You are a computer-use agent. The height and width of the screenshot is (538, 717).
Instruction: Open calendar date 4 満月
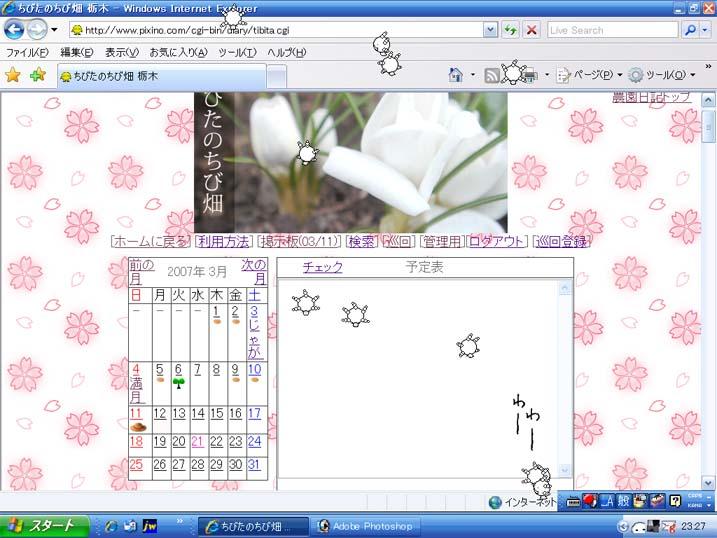(136, 383)
